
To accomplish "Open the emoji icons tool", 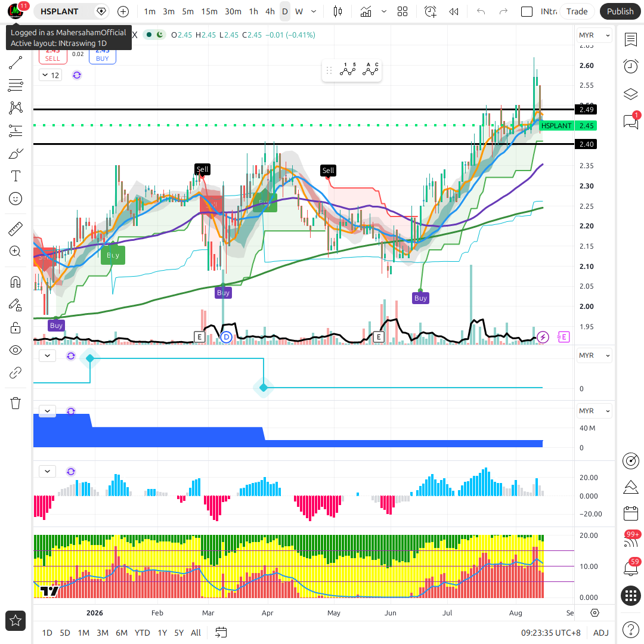I will click(x=16, y=199).
